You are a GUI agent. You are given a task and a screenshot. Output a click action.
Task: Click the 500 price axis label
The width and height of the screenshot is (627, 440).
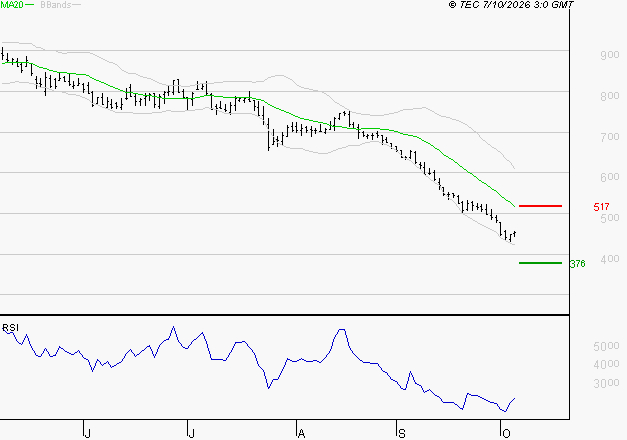click(610, 218)
